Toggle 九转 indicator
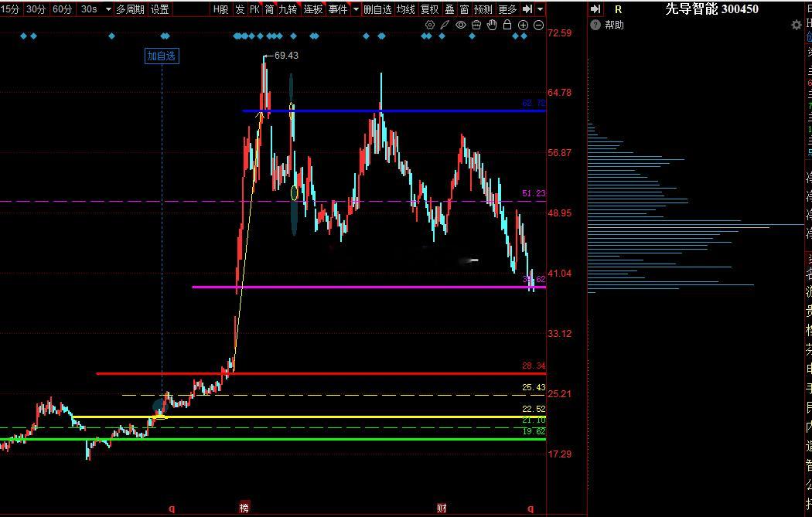Image resolution: width=812 pixels, height=517 pixels. pyautogui.click(x=288, y=9)
